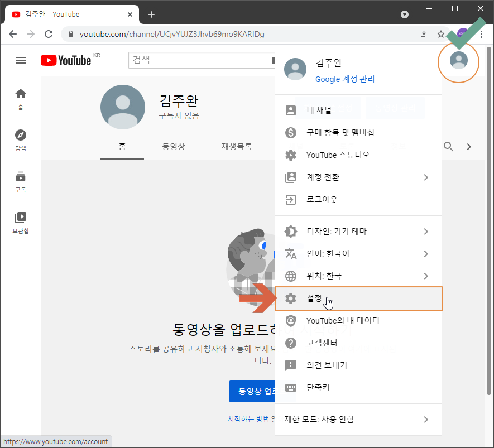
Task: Click the 구독자 없음 subscriber count
Action: (x=179, y=116)
